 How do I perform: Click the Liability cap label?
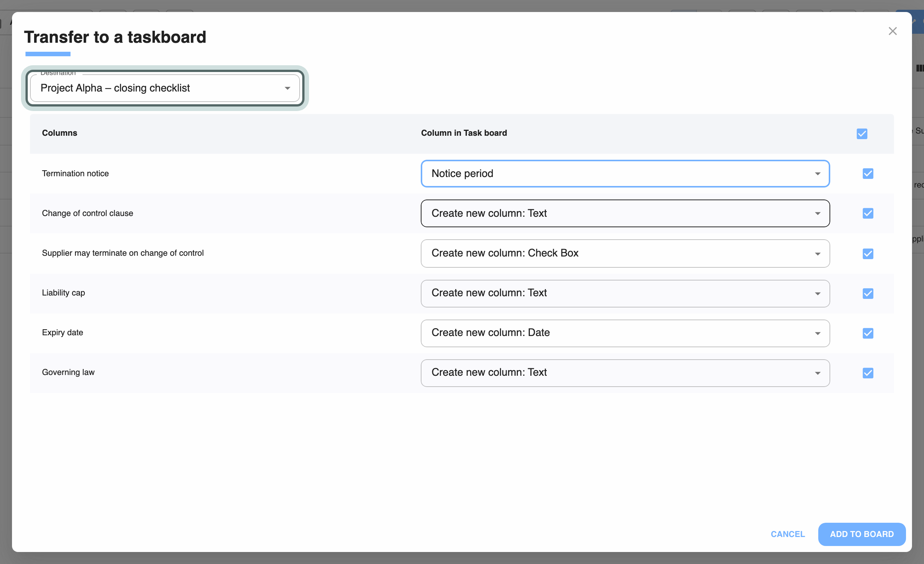[63, 292]
